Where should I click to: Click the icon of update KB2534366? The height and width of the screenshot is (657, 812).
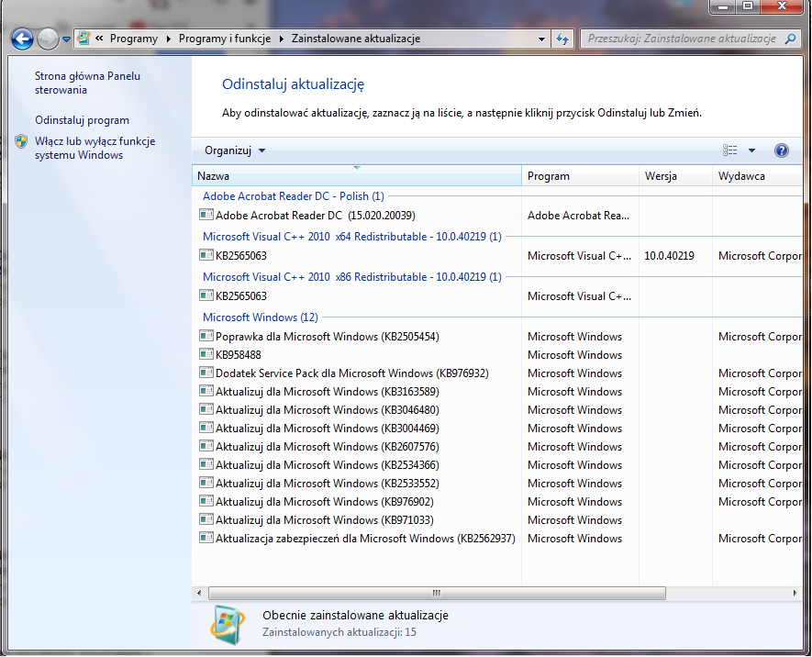coord(206,464)
